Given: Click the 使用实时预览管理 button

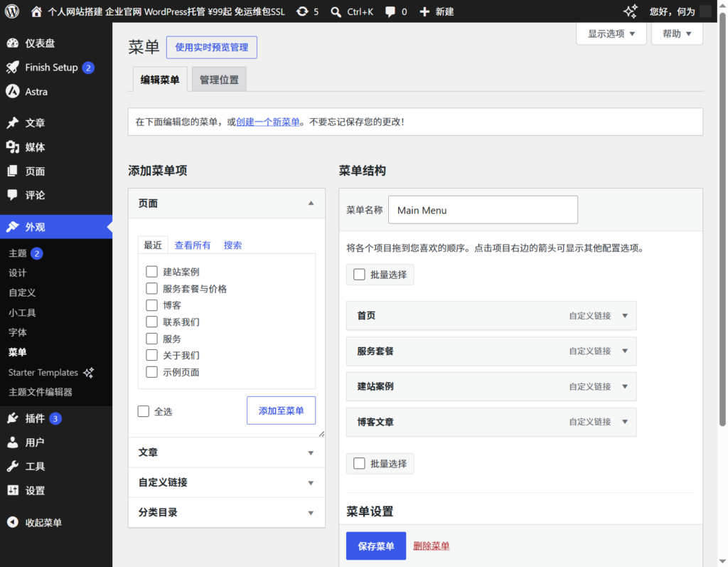Looking at the screenshot, I should point(212,48).
